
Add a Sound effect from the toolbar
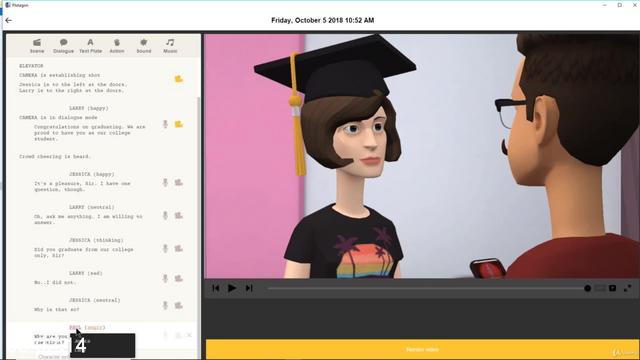click(x=144, y=45)
